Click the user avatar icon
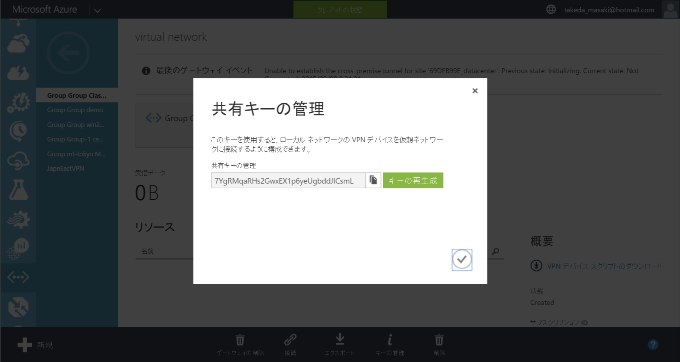 [x=670, y=9]
